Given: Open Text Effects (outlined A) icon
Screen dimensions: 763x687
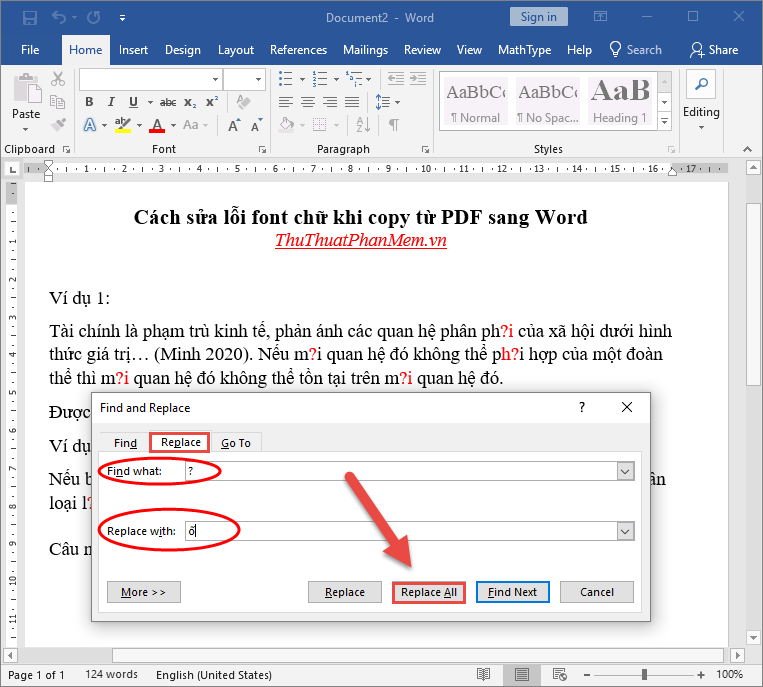Looking at the screenshot, I should pos(90,125).
